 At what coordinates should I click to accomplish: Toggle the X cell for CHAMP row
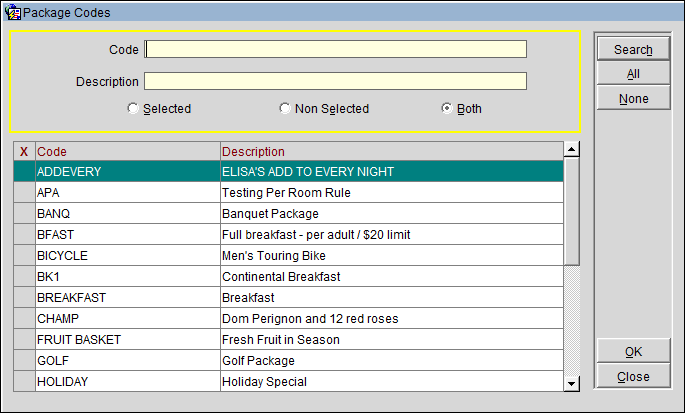click(x=24, y=319)
